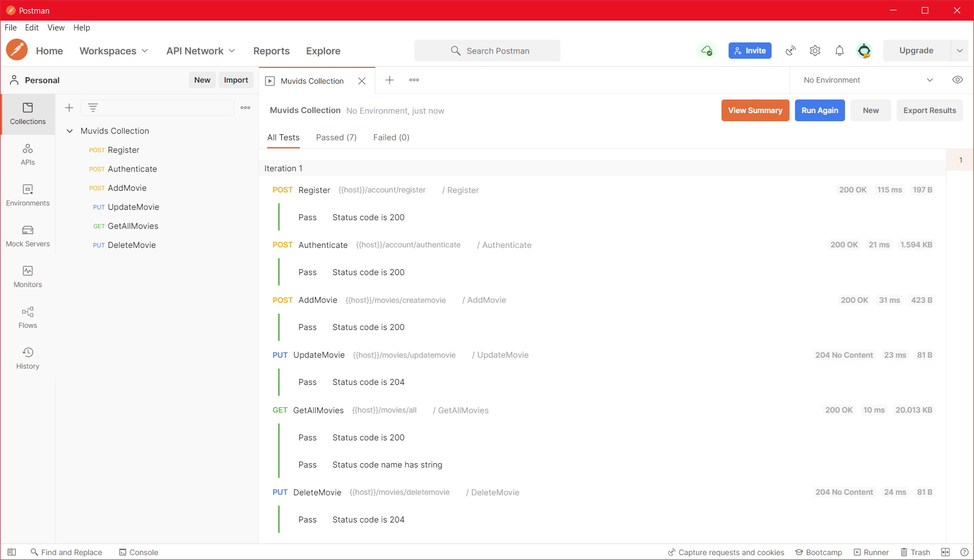
Task: Open Explore page
Action: [323, 51]
